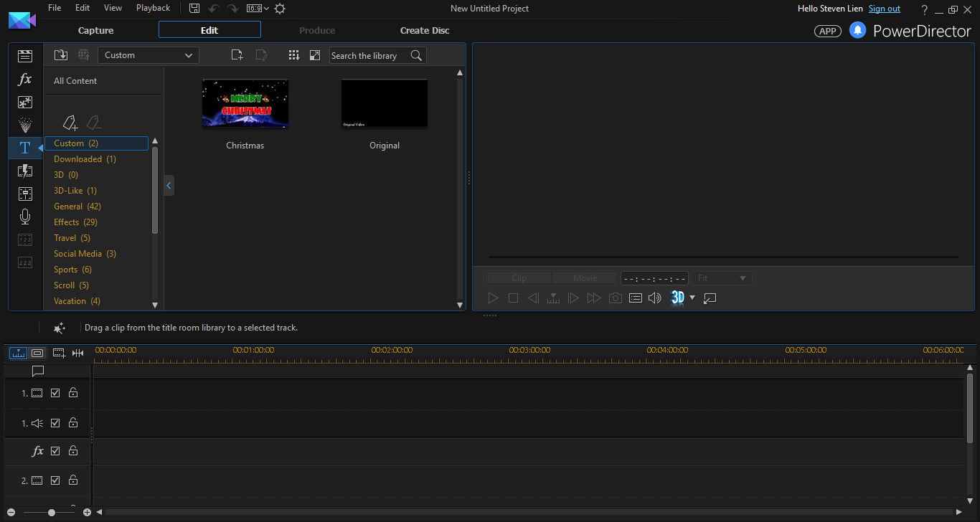
Task: Click the Sign out link
Action: (884, 9)
